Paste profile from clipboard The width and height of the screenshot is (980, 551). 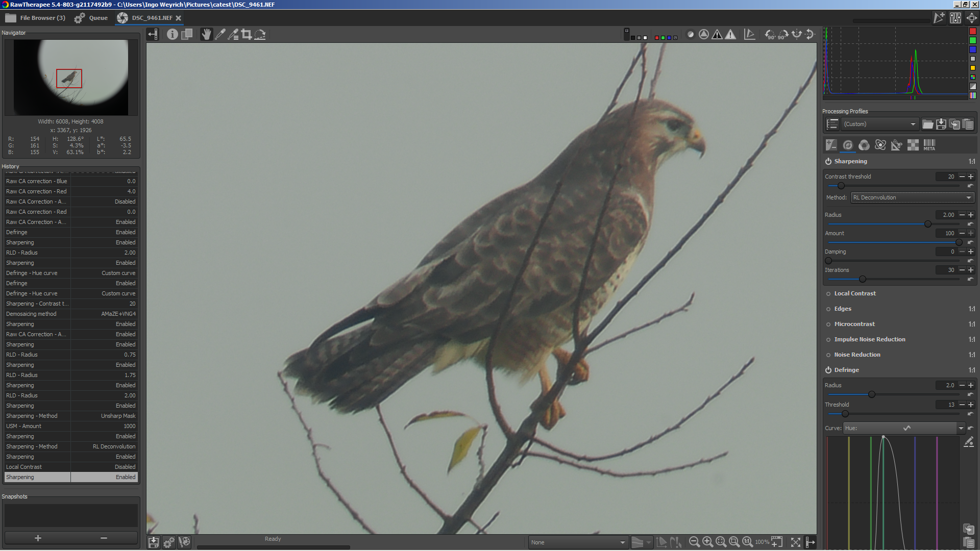[x=968, y=124]
